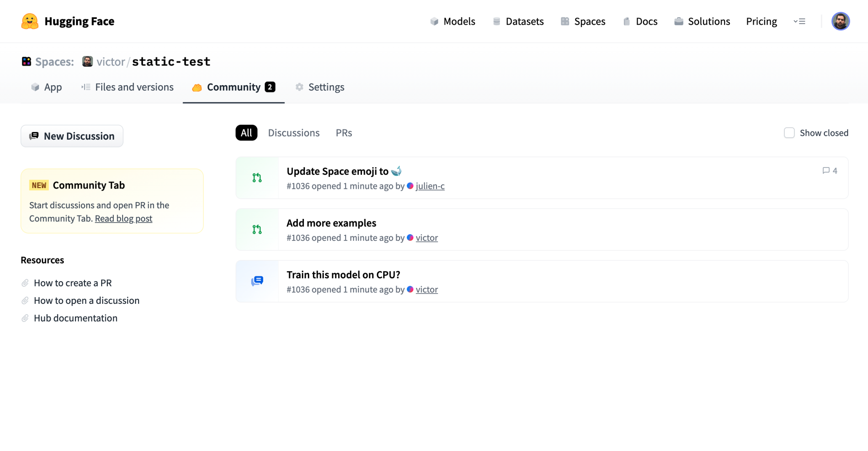Click the user profile avatar icon
Screen dimensions: 868x451
[x=840, y=21]
